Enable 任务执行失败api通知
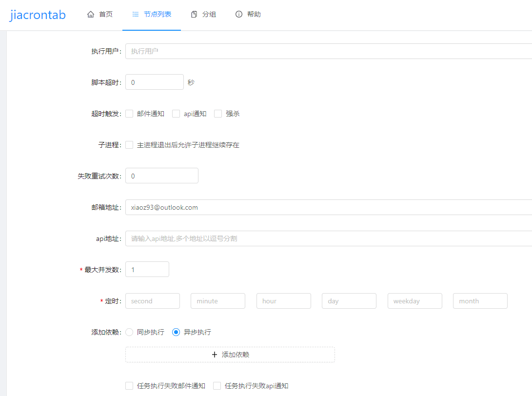532x396 pixels. click(x=217, y=385)
